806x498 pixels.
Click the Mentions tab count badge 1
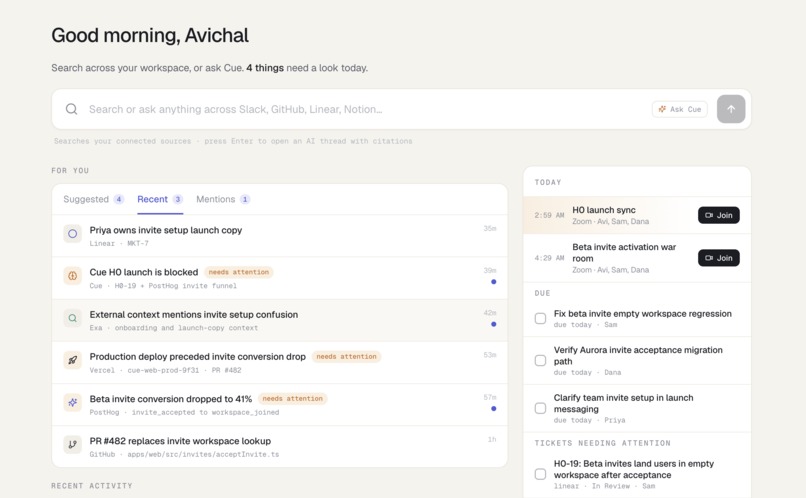tap(245, 199)
